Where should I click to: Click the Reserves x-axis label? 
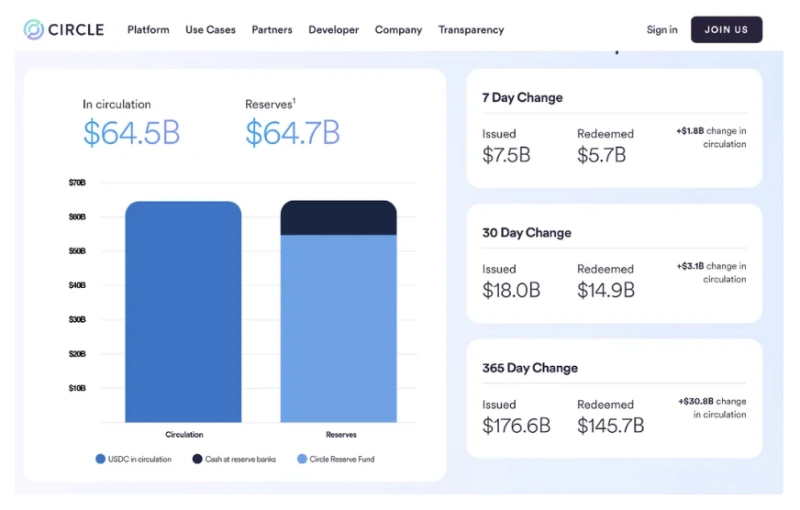pyautogui.click(x=341, y=435)
